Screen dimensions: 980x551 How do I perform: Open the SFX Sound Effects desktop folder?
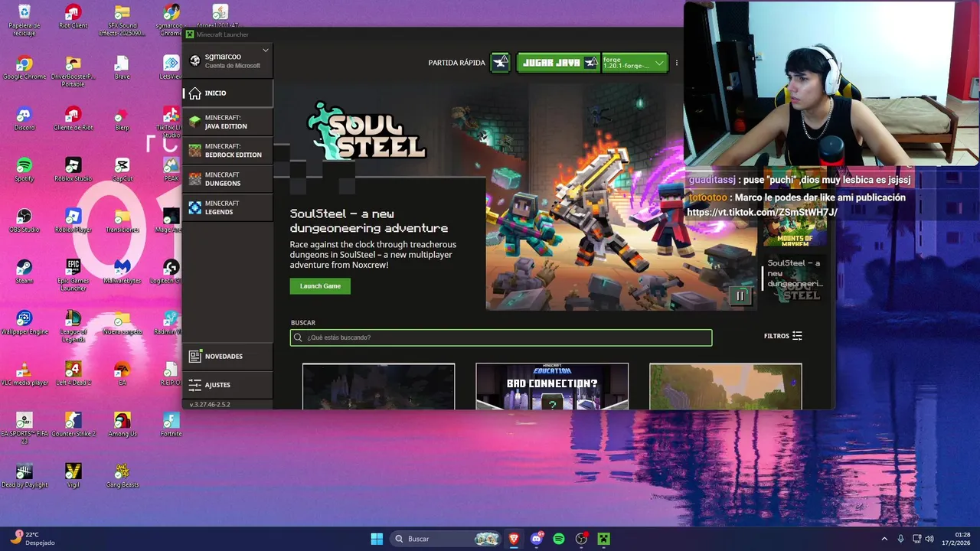pyautogui.click(x=122, y=20)
